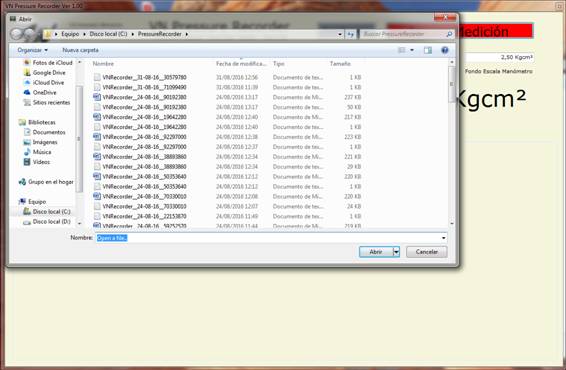Click the Nombre filename input field
The image size is (566, 370).
click(x=271, y=238)
